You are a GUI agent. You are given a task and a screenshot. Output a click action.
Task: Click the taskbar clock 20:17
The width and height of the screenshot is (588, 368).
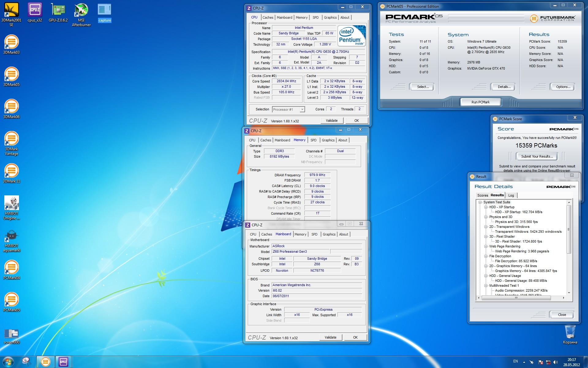[571, 360]
